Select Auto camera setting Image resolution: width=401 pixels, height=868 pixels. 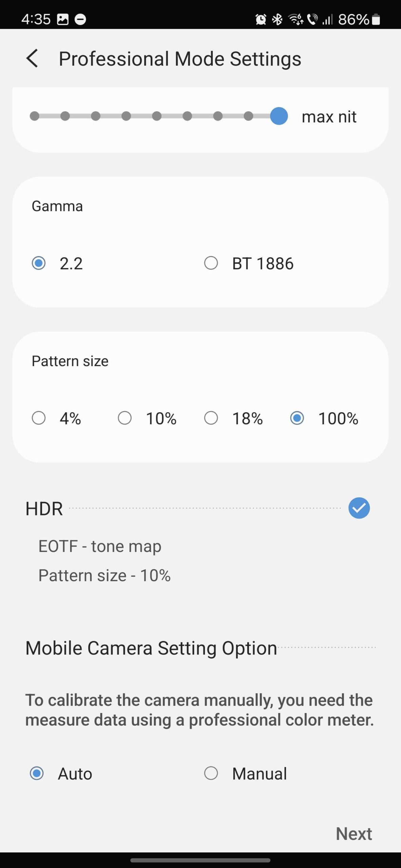[x=37, y=773]
